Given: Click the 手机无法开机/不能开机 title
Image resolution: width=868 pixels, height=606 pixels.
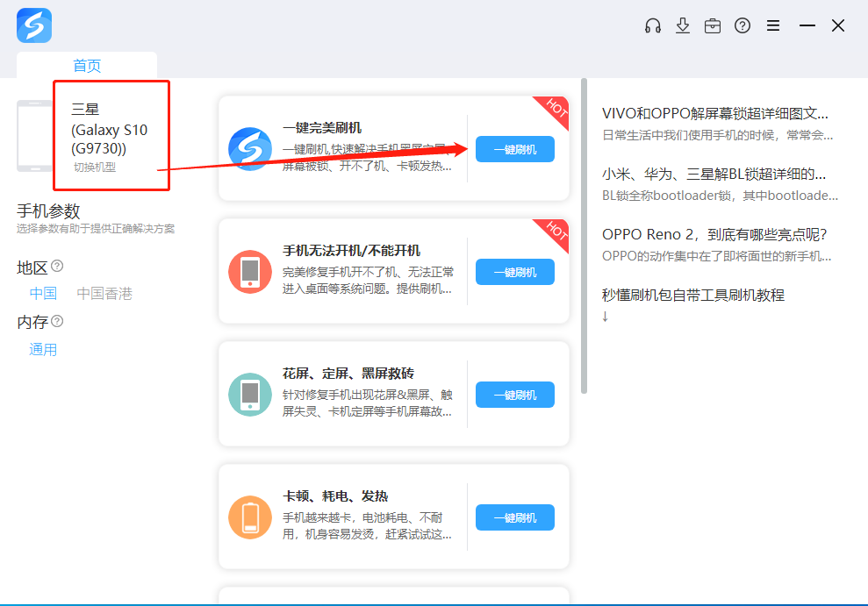Looking at the screenshot, I should pyautogui.click(x=352, y=251).
